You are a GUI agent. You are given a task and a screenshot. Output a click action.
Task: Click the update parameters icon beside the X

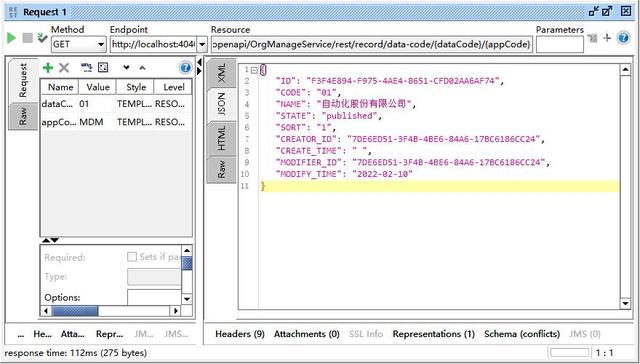point(86,67)
